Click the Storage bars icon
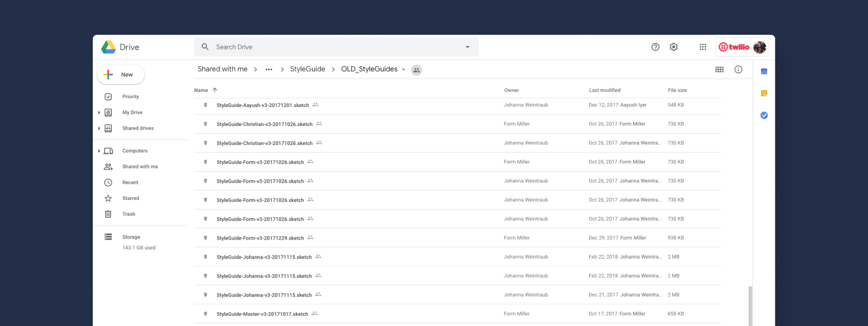Screen dimensions: 868x326 click(x=108, y=237)
